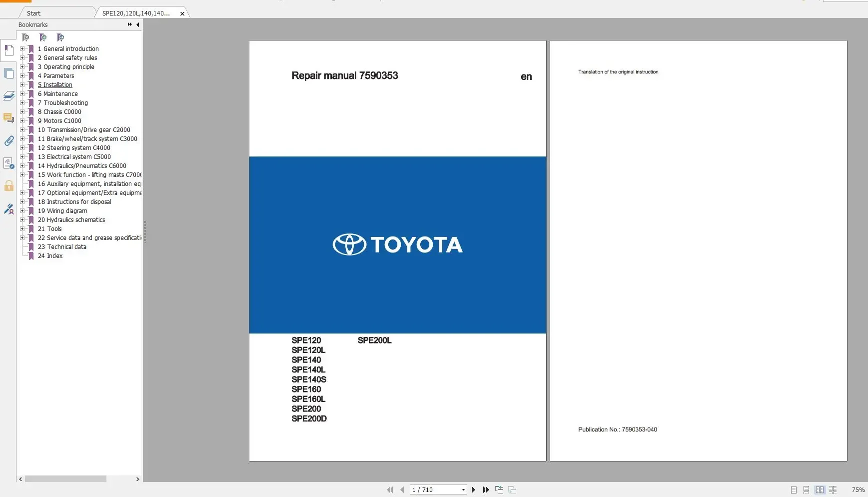Switch to continuous page view mode
This screenshot has width=868, height=497.
(x=806, y=490)
